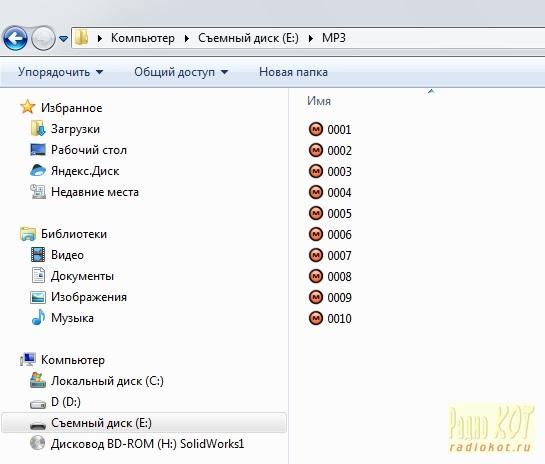This screenshot has height=464, width=545.
Task: Select the 0005 audio file icon
Action: tap(316, 213)
